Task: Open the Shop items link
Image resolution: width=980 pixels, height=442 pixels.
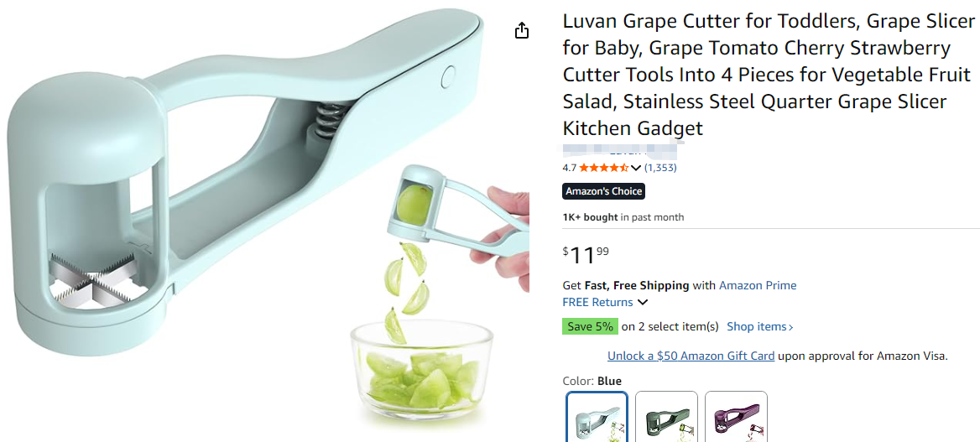Action: click(x=760, y=326)
